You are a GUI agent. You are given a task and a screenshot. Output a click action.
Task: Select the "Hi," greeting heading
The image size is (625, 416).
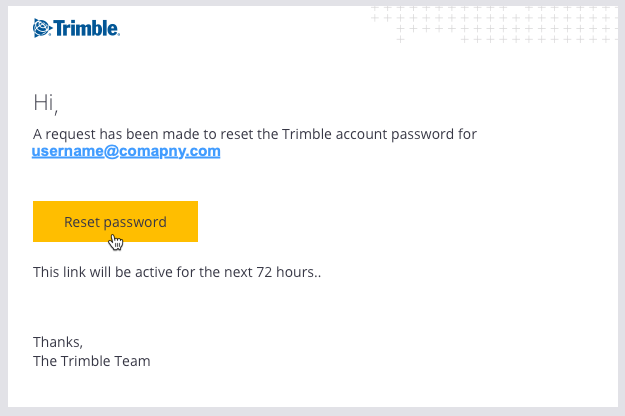(x=45, y=103)
